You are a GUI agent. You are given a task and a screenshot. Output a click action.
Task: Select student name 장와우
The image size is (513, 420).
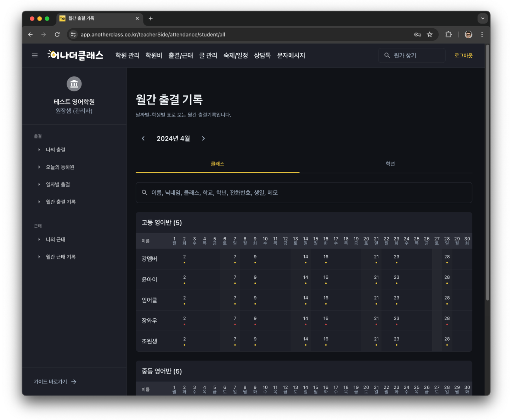[x=149, y=321]
